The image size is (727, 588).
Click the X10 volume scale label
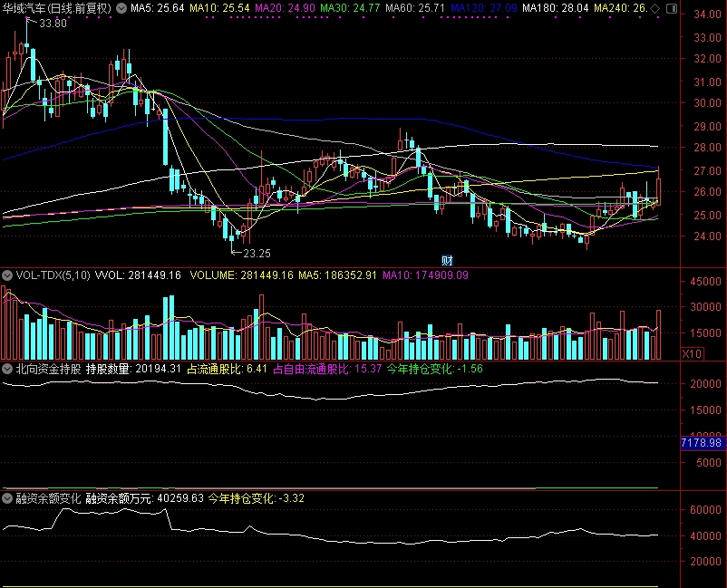pos(691,354)
